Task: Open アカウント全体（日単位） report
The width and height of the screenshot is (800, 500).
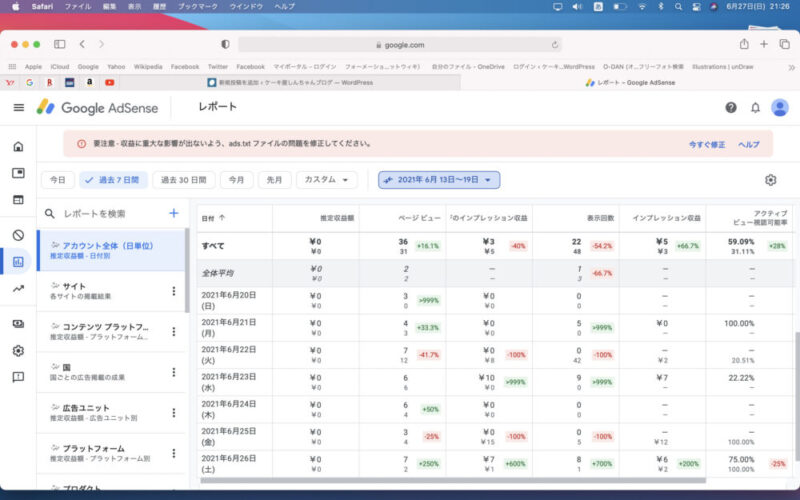Action: click(111, 251)
